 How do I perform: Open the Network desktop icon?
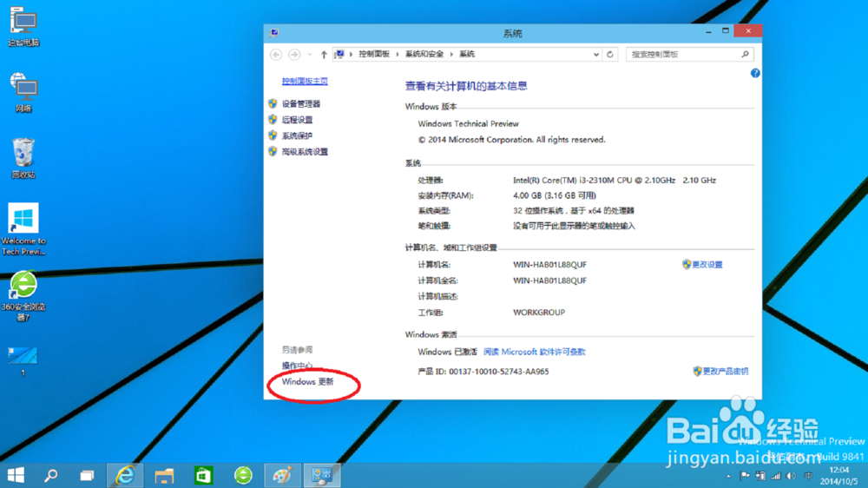click(x=23, y=92)
